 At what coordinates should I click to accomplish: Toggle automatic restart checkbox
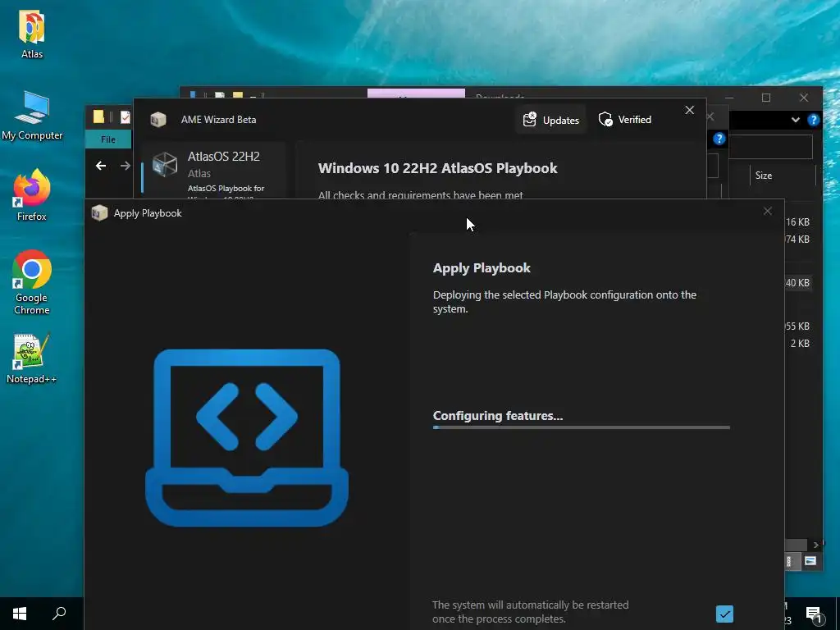coord(724,614)
